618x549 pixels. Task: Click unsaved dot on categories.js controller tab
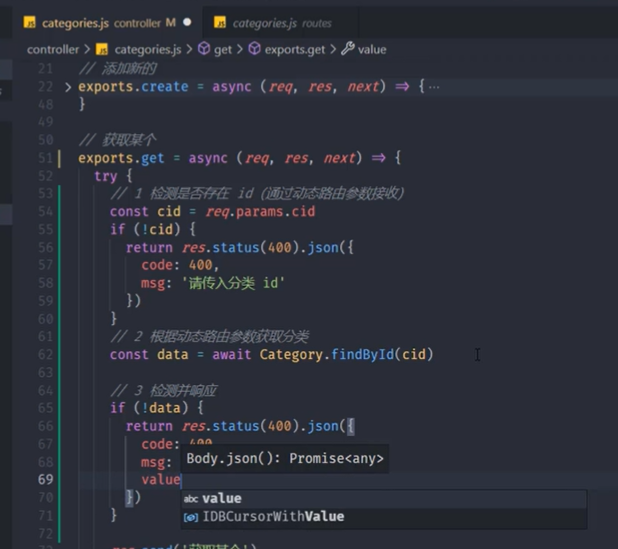point(187,22)
